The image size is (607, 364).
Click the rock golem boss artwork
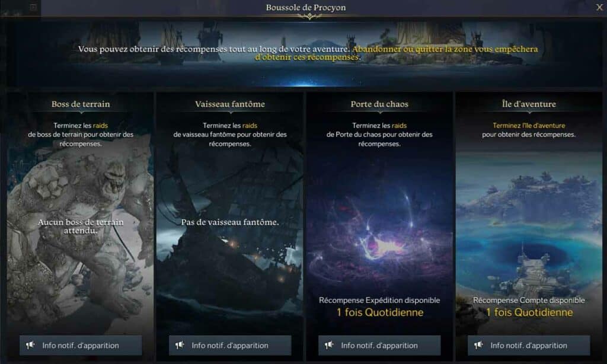(x=81, y=232)
